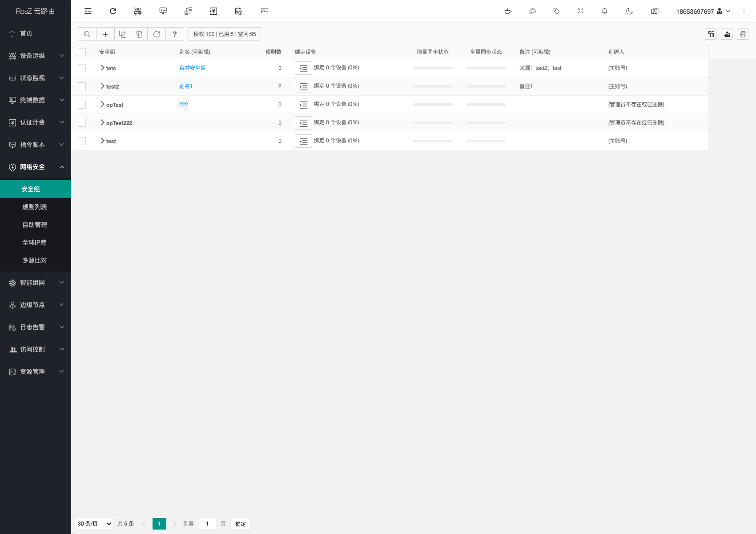Expand the 设备运维 sidebar menu
The width and height of the screenshot is (756, 534).
pos(36,56)
